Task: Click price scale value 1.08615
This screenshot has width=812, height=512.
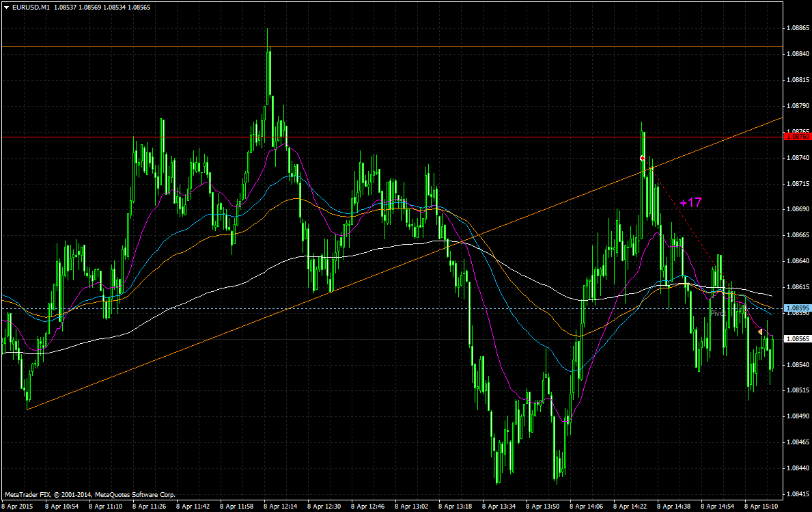Action: coord(798,287)
